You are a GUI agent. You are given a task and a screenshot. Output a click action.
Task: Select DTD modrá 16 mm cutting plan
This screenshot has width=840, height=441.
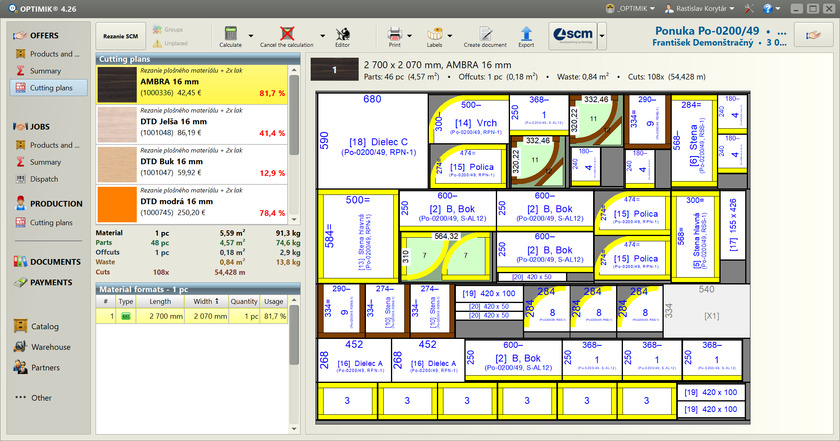(x=192, y=204)
